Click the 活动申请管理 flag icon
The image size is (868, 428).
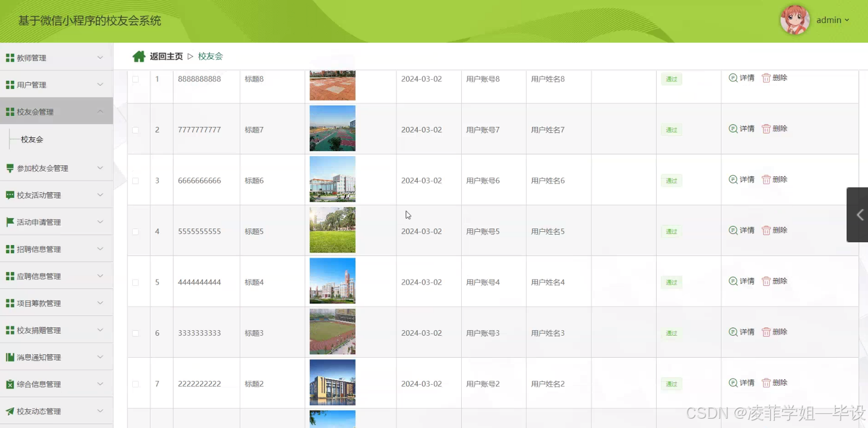(x=10, y=222)
